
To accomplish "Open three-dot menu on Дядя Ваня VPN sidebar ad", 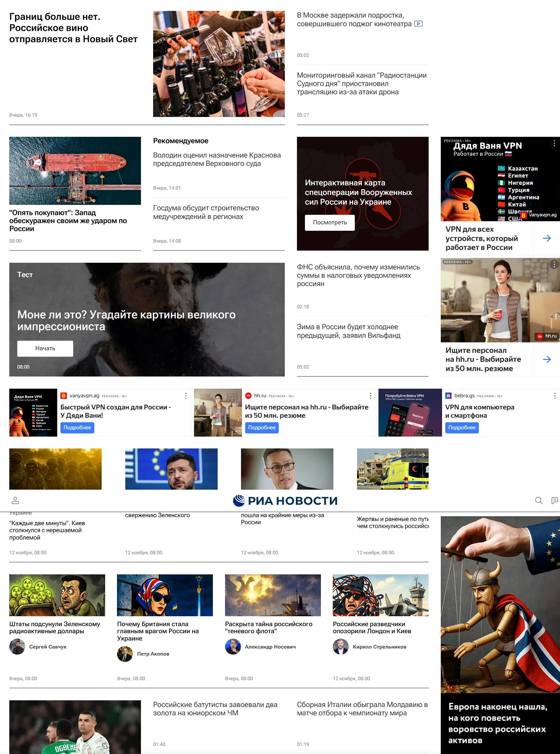I will pos(554,143).
